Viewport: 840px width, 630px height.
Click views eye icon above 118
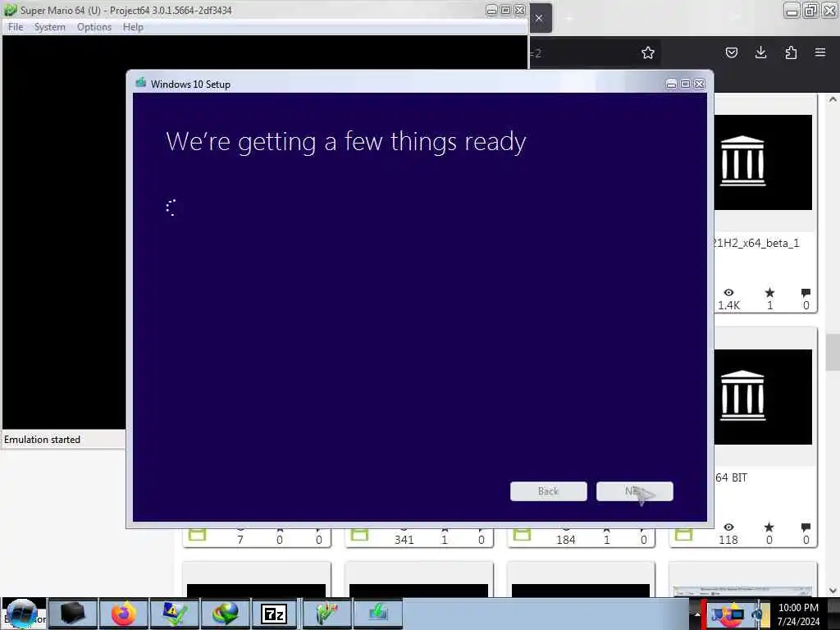point(728,527)
